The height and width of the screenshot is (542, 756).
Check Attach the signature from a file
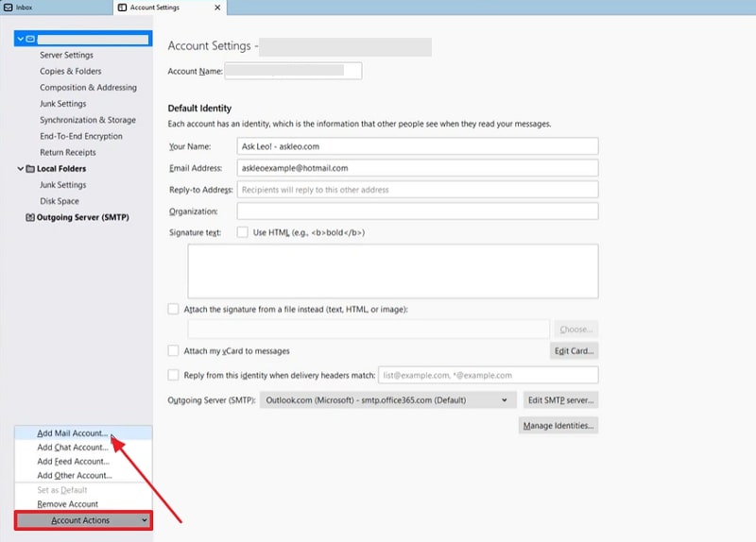click(173, 309)
